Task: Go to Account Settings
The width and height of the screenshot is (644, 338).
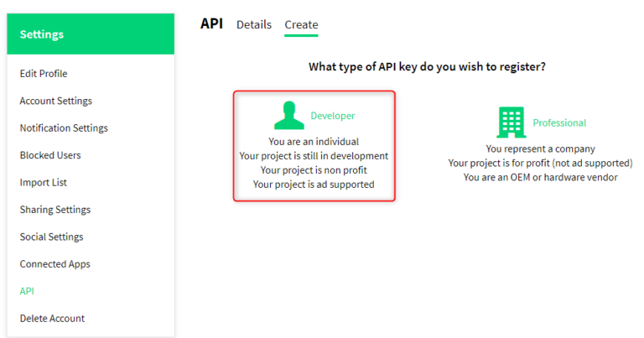Action: pyautogui.click(x=56, y=101)
